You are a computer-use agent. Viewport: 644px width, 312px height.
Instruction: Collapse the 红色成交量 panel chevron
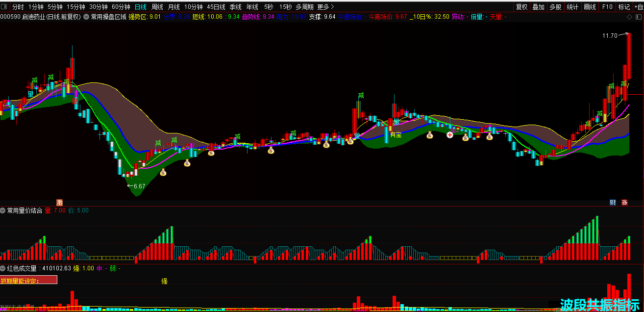tap(3, 268)
